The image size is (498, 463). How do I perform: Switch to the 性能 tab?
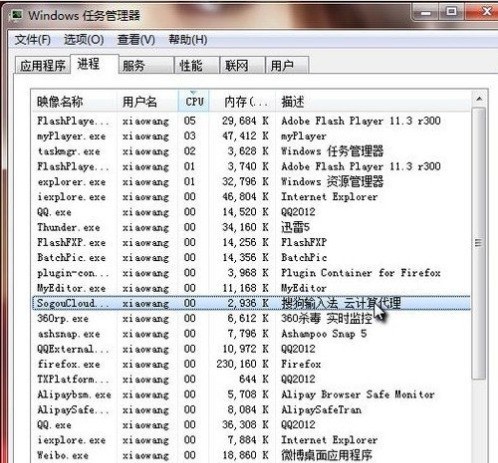point(197,65)
